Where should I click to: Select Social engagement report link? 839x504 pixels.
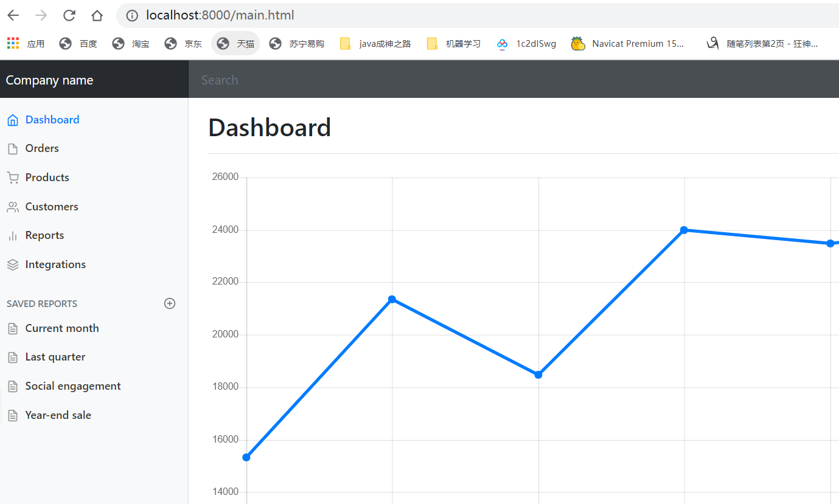tap(72, 386)
